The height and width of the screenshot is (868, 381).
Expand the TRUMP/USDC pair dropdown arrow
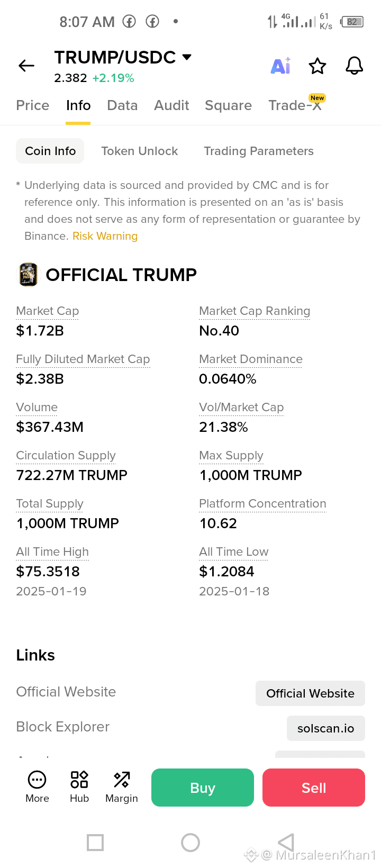pos(187,57)
